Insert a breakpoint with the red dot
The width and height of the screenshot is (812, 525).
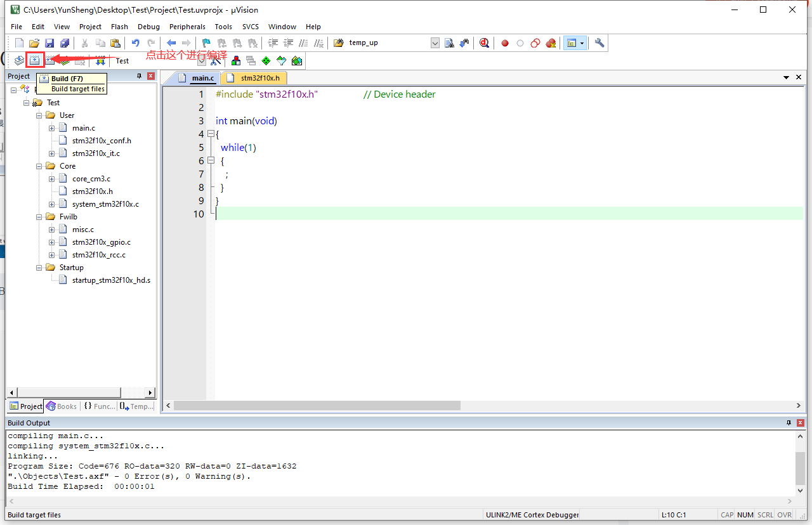coord(505,43)
